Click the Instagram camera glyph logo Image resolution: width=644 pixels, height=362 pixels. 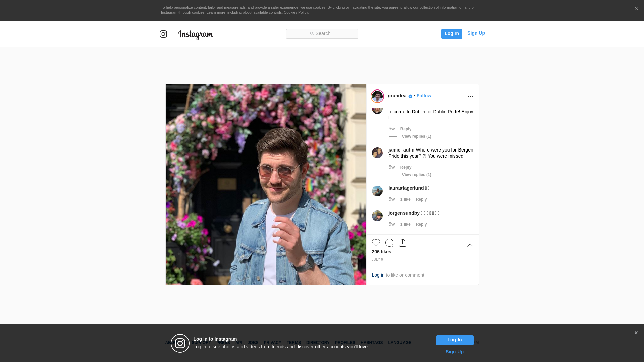click(163, 34)
